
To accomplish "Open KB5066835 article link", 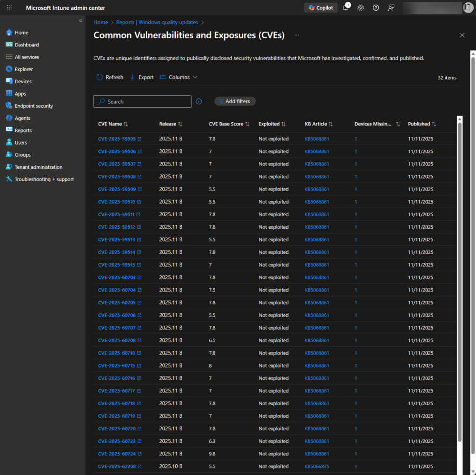I will [x=317, y=466].
